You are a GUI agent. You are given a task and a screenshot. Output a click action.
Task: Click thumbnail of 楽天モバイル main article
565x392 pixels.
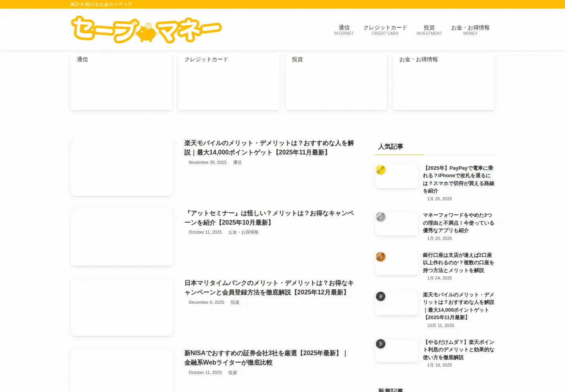tap(122, 167)
